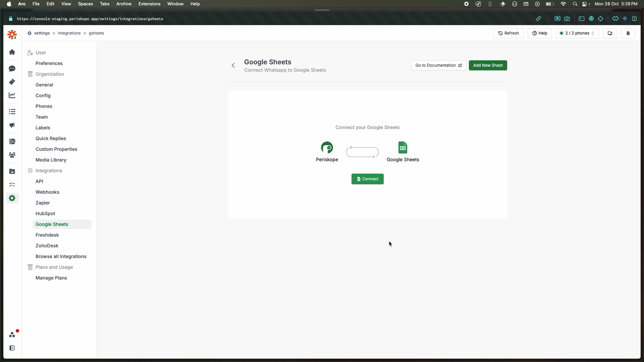Click the link icon in Arc address bar

(538, 19)
